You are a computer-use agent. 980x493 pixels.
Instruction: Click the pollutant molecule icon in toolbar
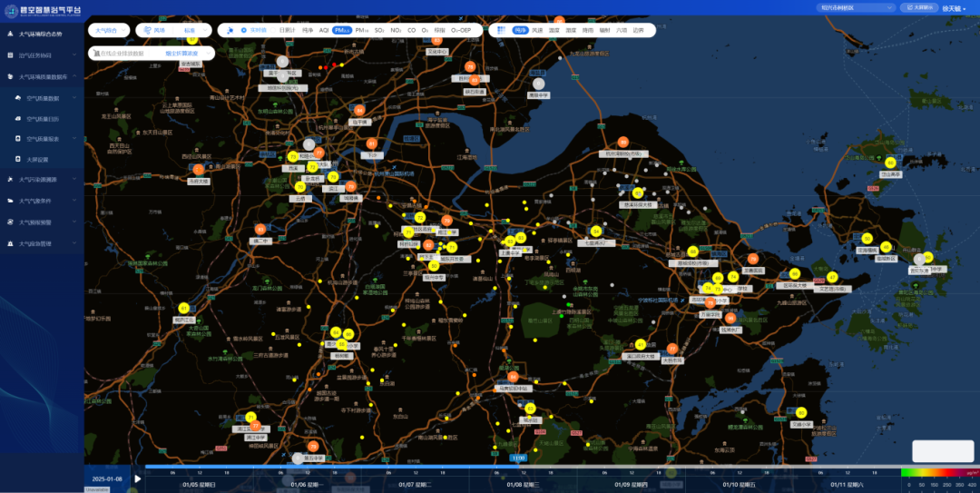tap(230, 30)
